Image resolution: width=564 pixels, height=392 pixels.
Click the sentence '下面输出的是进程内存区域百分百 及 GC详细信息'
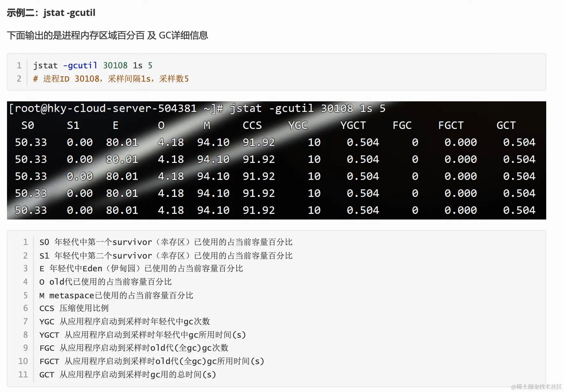coord(107,35)
